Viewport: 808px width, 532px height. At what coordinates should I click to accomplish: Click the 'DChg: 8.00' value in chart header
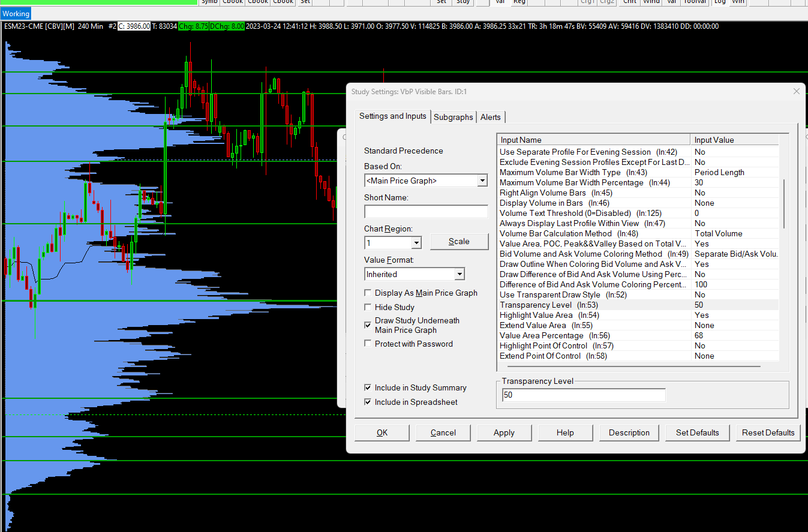click(227, 26)
